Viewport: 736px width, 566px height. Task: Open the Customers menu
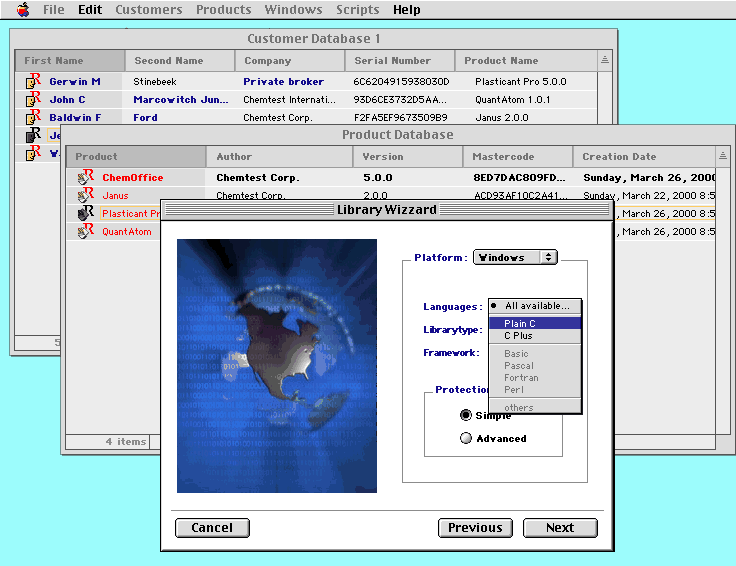pos(149,10)
